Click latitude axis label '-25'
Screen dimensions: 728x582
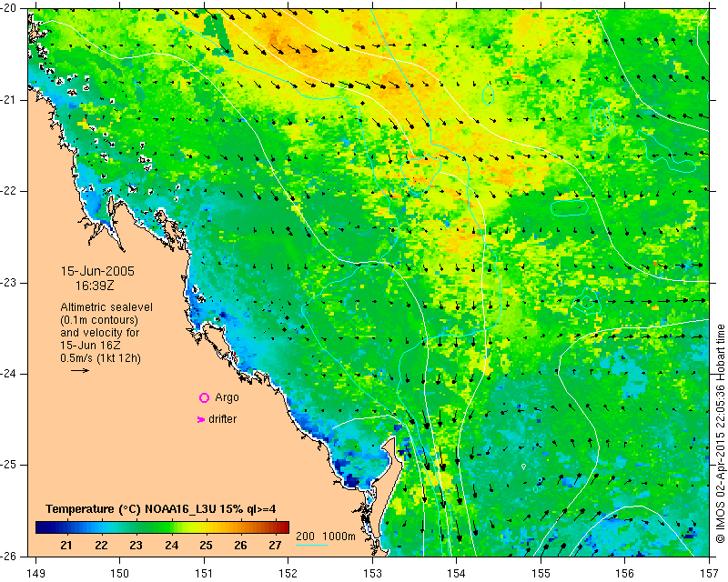[x=9, y=465]
